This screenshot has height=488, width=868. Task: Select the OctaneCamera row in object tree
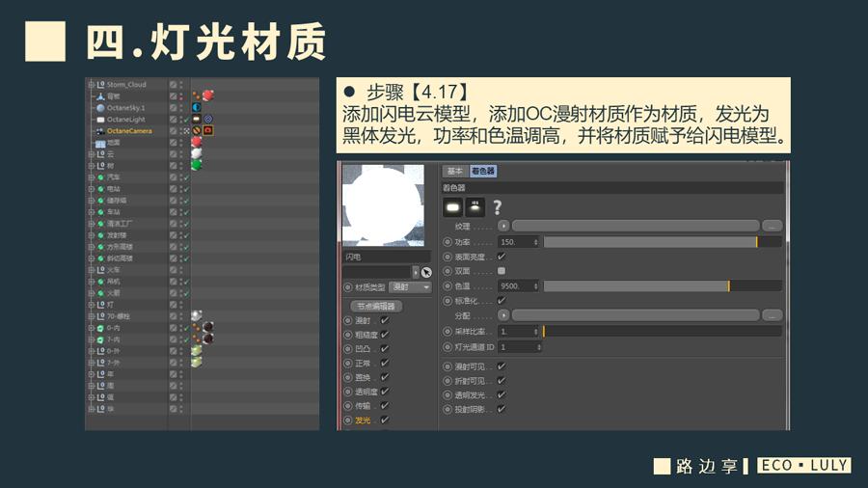203,131
